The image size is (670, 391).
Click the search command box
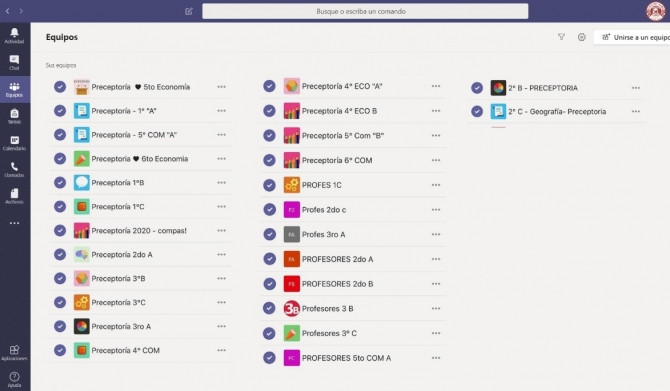tap(365, 11)
